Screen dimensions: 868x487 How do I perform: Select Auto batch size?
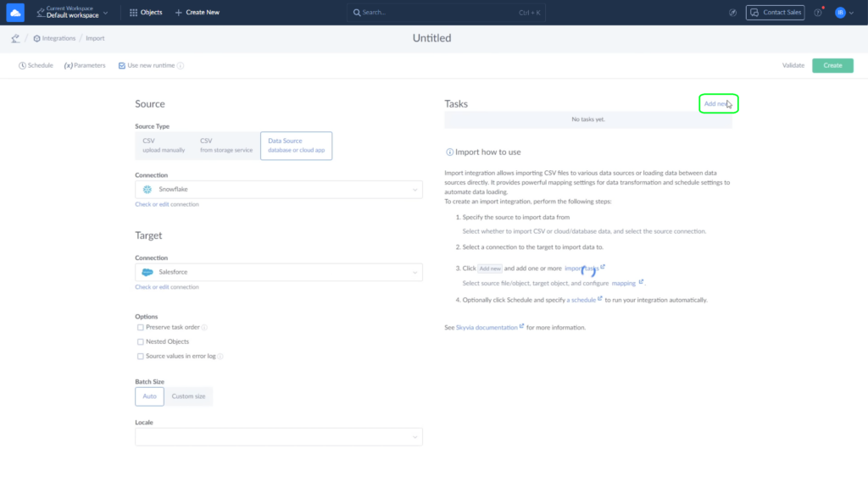click(x=149, y=396)
